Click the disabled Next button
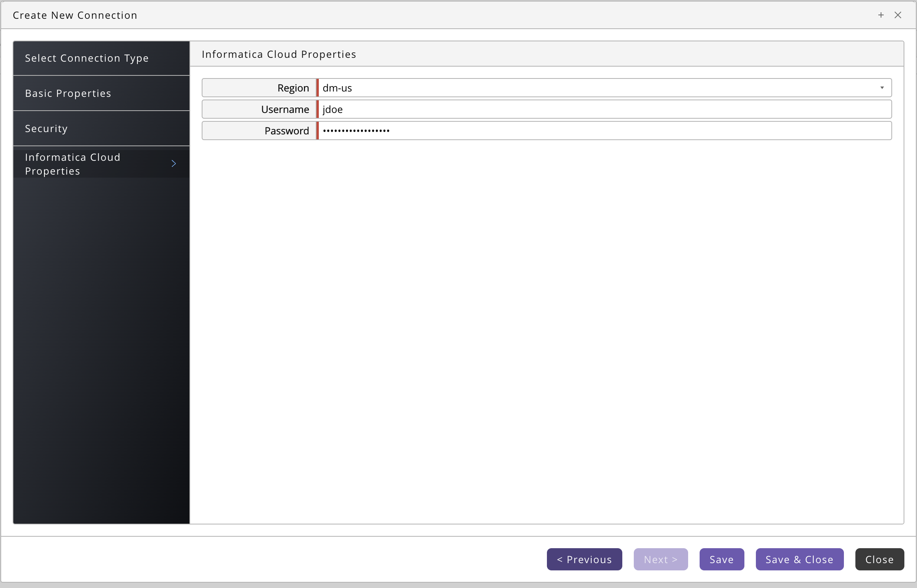 click(x=661, y=559)
